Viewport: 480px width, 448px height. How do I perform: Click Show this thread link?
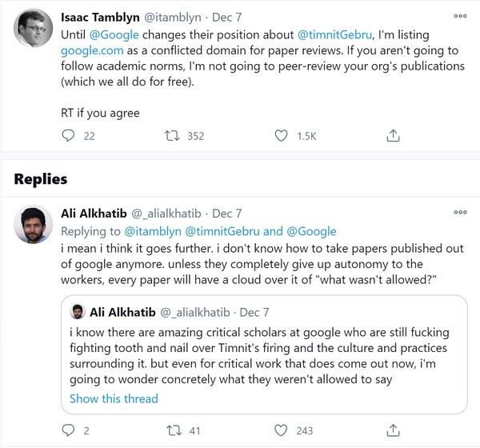coord(114,398)
